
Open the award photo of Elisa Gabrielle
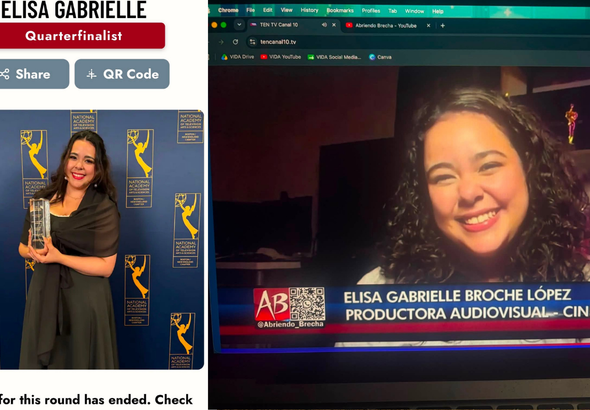pos(102,240)
